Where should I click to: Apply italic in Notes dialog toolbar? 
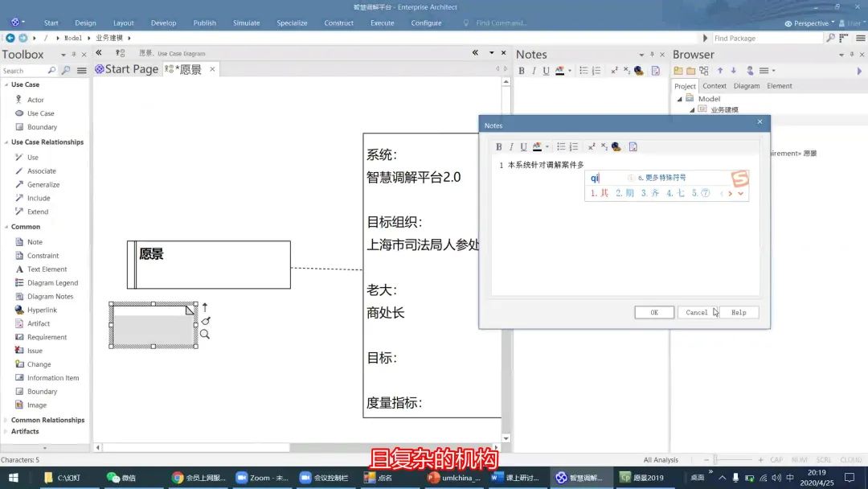coord(511,146)
